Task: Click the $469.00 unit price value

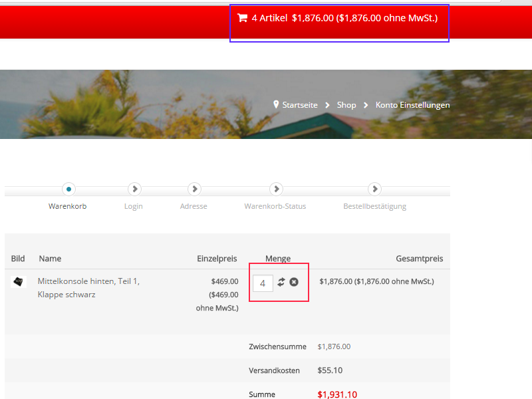Action: pyautogui.click(x=225, y=281)
